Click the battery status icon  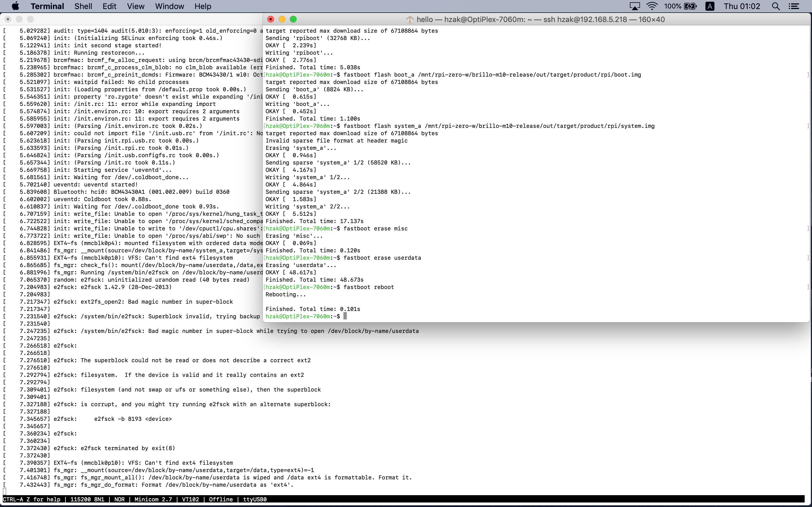pyautogui.click(x=690, y=6)
